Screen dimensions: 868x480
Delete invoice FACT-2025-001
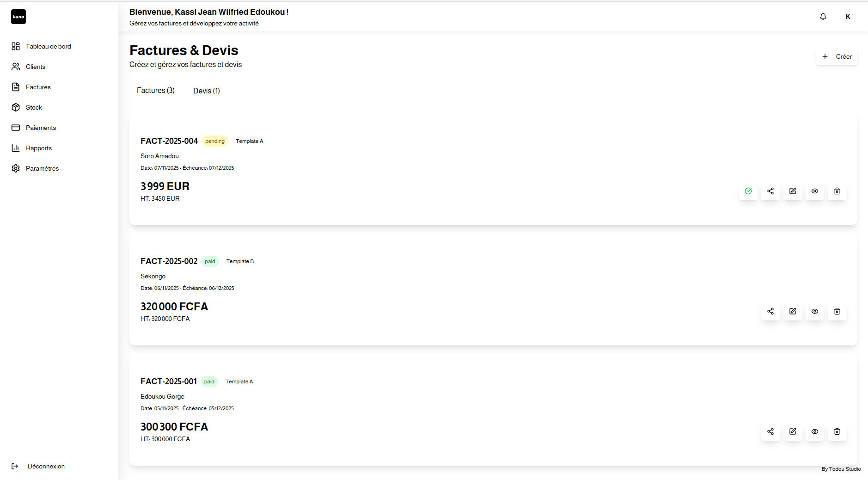coord(837,431)
